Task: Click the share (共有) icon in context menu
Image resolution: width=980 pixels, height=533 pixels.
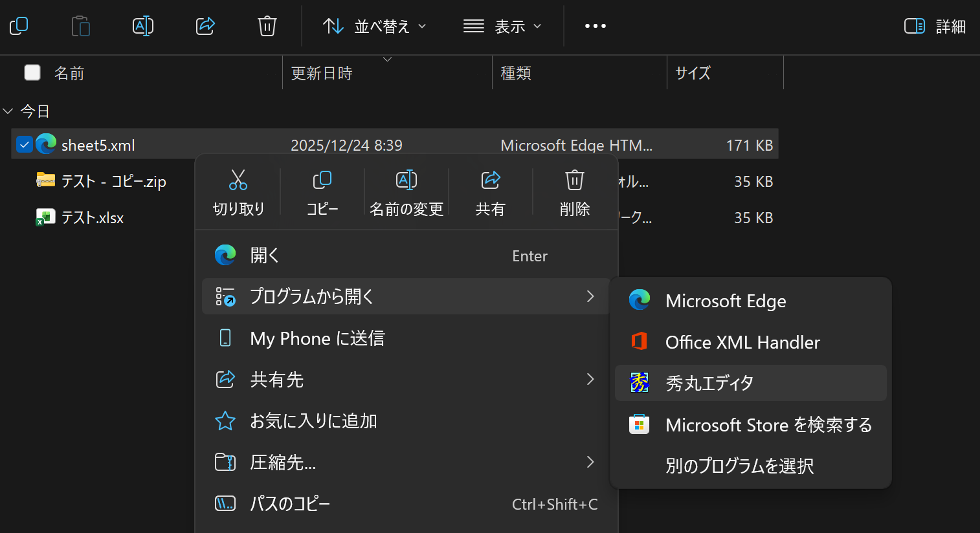Action: [x=491, y=180]
